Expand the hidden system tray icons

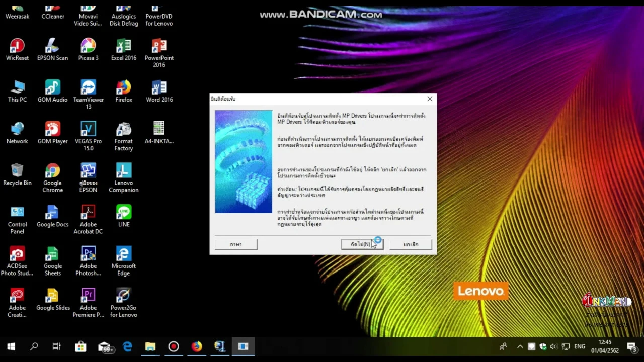pos(520,346)
